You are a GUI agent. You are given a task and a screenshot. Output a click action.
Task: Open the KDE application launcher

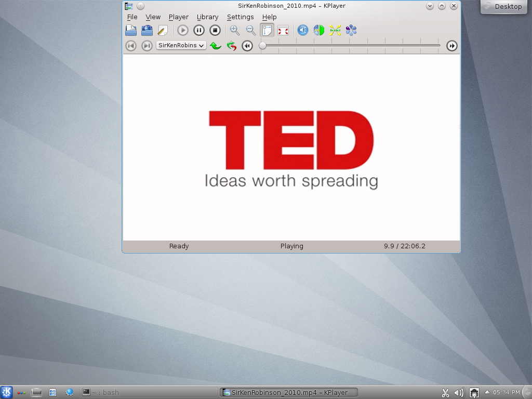tap(6, 392)
